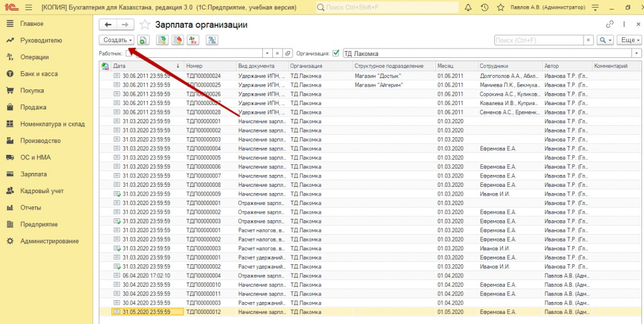The width and height of the screenshot is (644, 324).
Task: Open Главное section
Action: click(31, 24)
